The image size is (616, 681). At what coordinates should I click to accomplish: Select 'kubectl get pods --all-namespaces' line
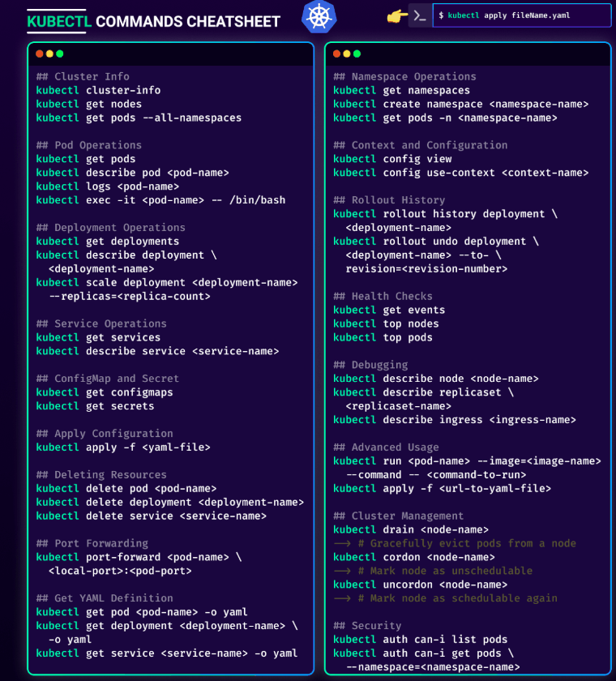coord(139,118)
